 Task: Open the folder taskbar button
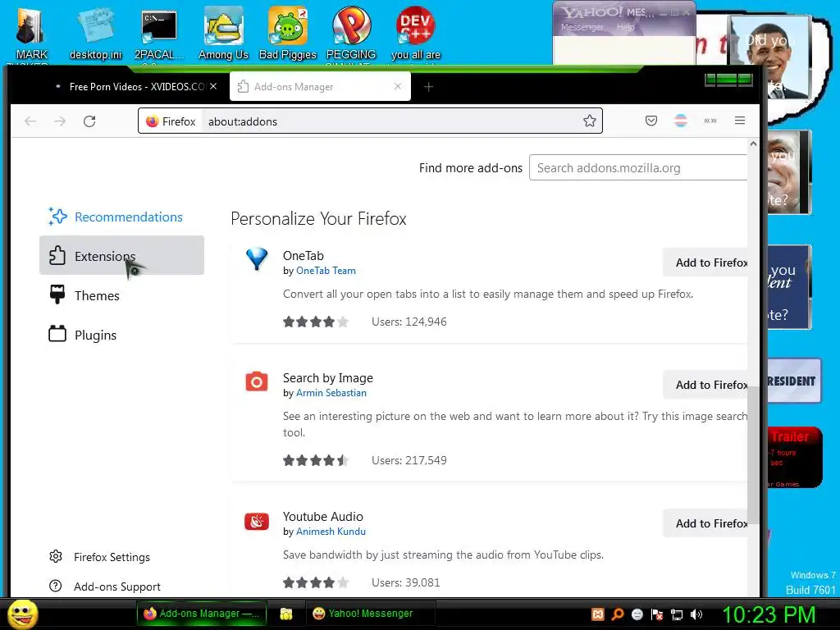pyautogui.click(x=286, y=614)
